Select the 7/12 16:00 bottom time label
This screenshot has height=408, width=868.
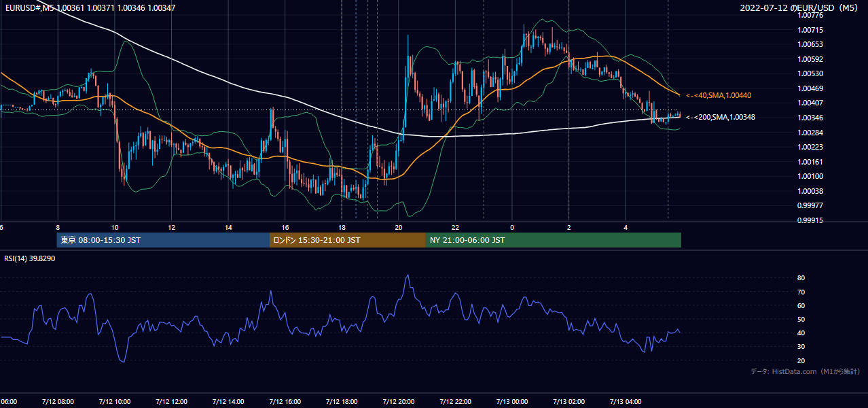click(285, 402)
